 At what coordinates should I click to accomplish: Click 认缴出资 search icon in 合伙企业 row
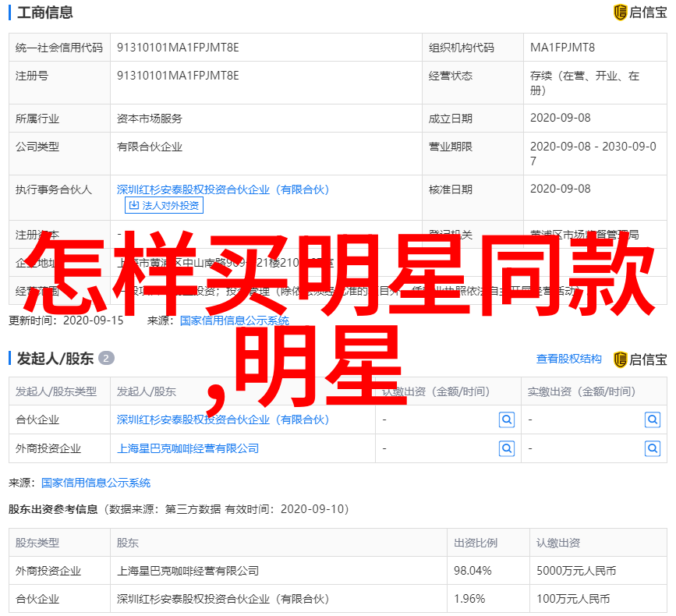coord(507,420)
